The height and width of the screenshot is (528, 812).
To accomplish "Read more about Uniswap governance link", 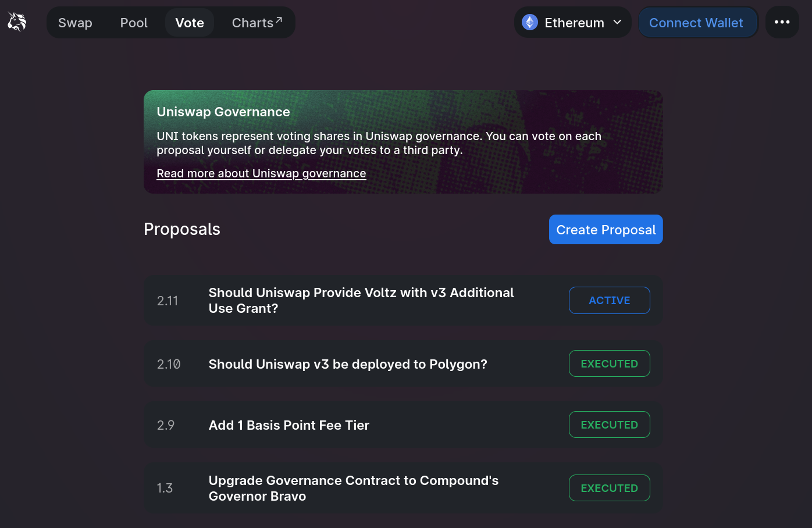I will [261, 173].
